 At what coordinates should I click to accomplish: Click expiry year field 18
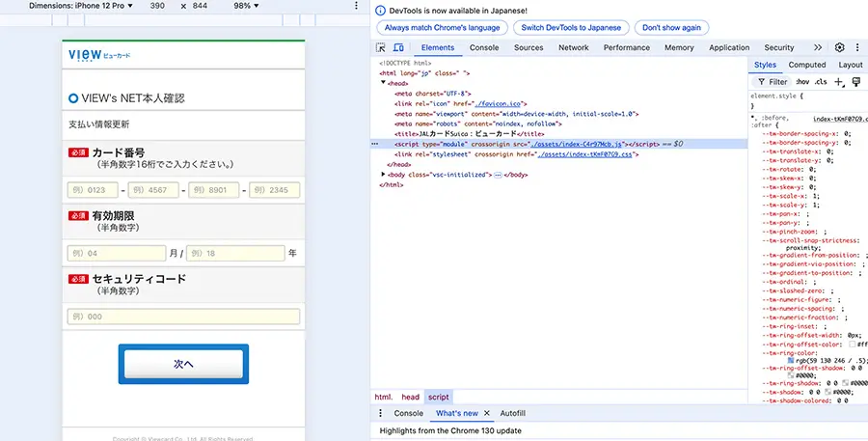236,253
